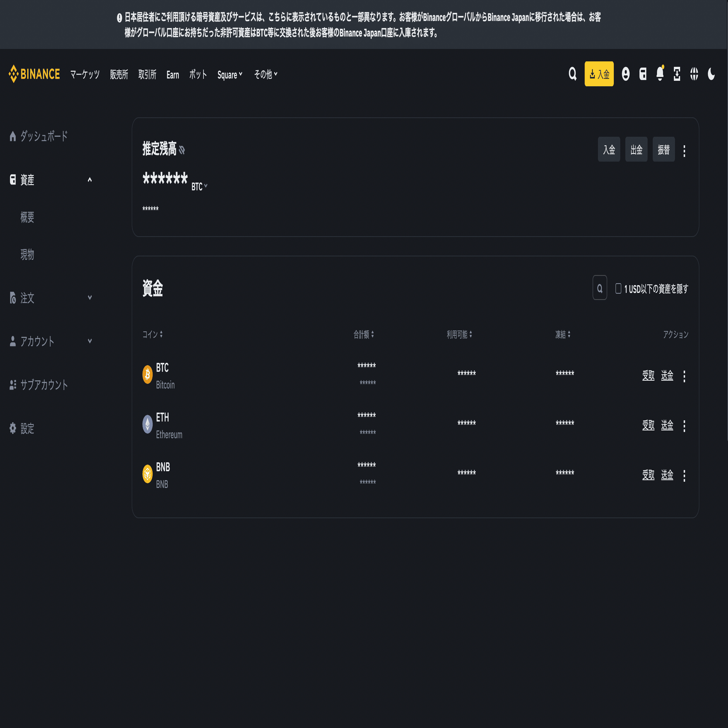Open the ボット nav item
728x728 pixels.
tap(198, 74)
